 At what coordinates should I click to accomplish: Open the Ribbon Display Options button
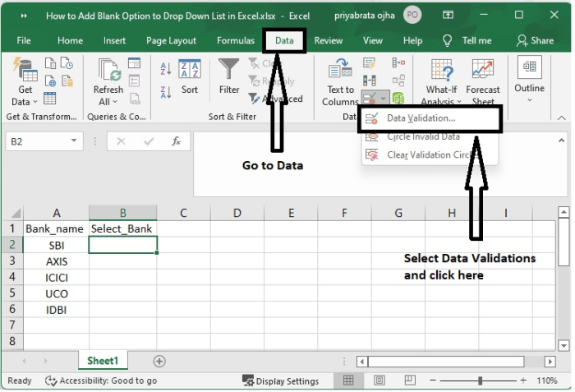[x=448, y=15]
